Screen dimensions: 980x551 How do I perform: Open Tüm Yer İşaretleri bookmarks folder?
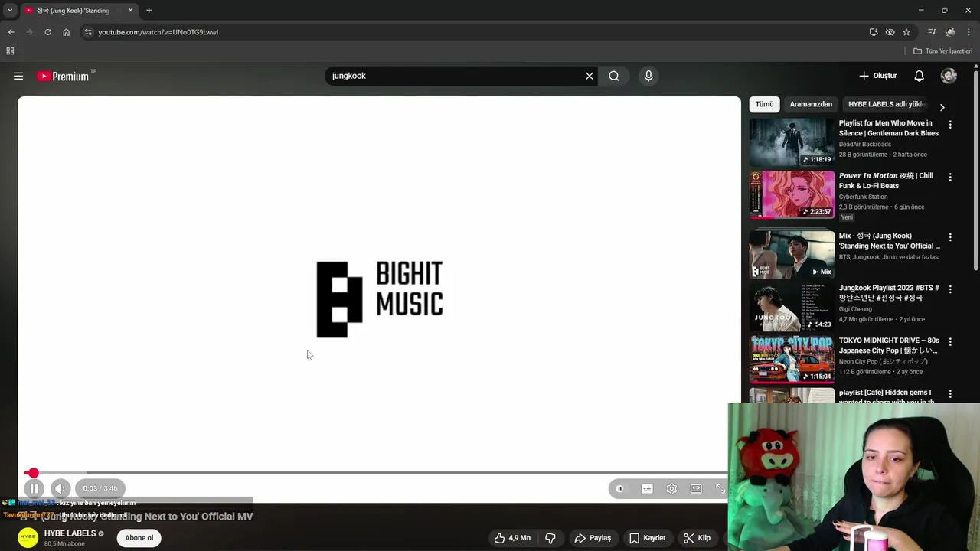pos(943,51)
